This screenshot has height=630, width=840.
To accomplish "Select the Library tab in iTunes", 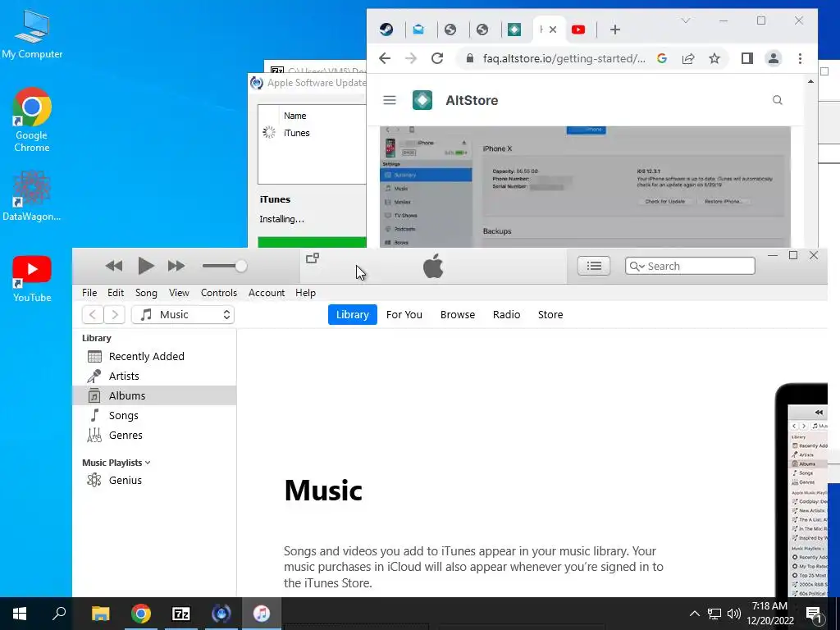I will click(x=353, y=314).
